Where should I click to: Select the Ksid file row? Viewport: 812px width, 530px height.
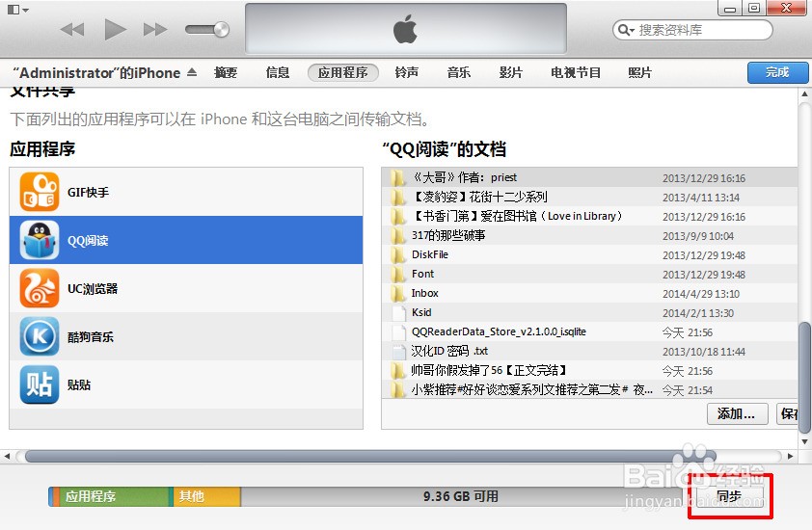[589, 312]
